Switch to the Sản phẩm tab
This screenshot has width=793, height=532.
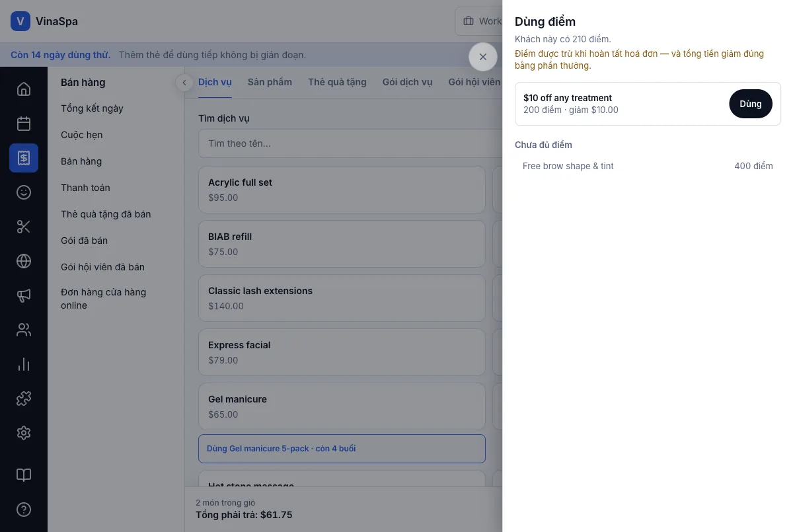[270, 83]
